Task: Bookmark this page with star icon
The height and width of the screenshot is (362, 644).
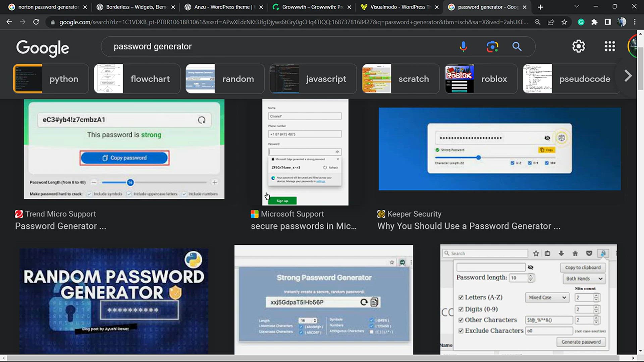Action: 564,22
